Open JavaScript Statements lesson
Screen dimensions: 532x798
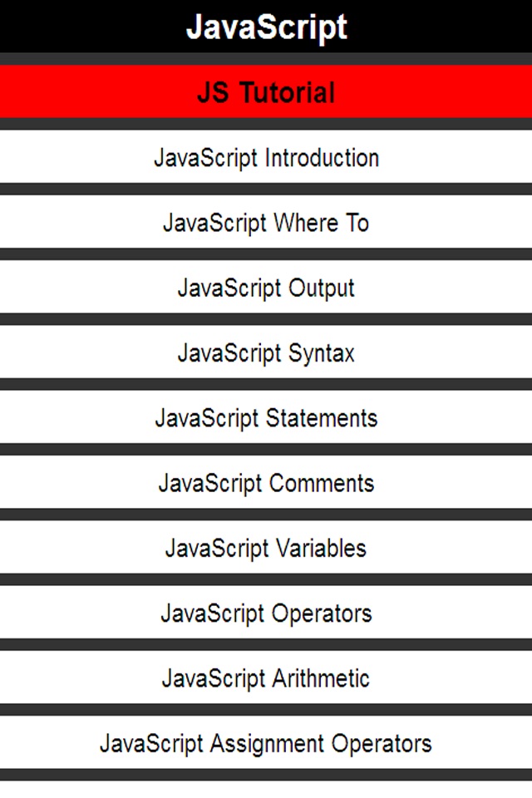click(x=266, y=418)
